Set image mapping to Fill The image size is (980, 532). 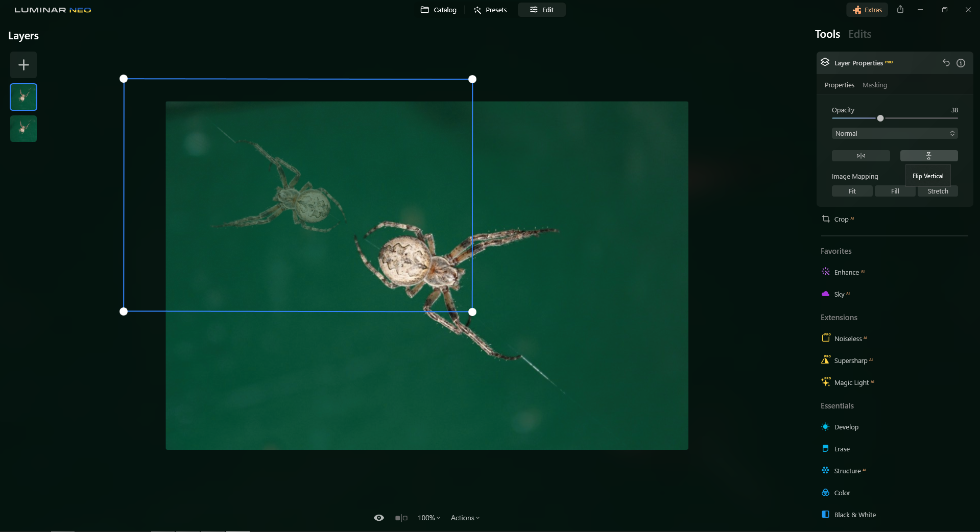[x=895, y=191]
